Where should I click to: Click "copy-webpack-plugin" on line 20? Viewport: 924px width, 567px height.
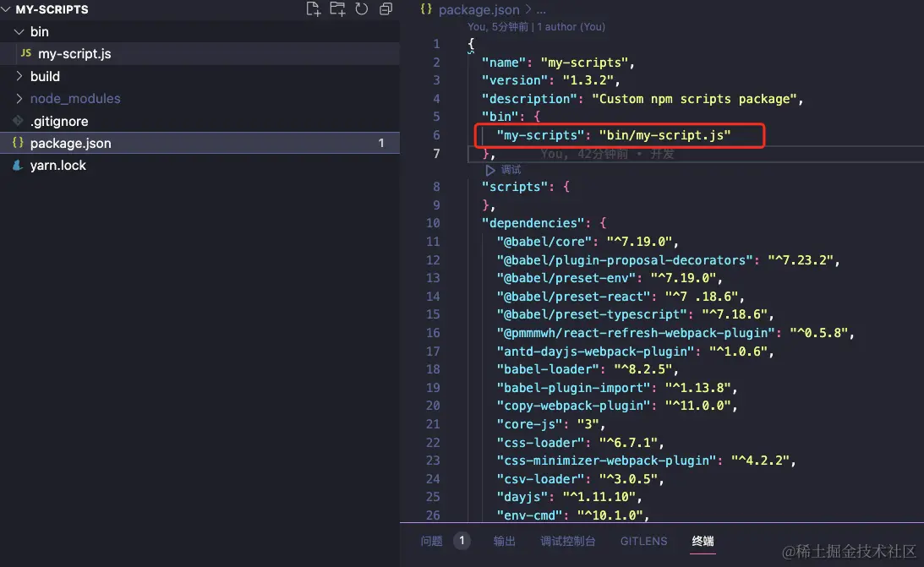[x=573, y=406]
